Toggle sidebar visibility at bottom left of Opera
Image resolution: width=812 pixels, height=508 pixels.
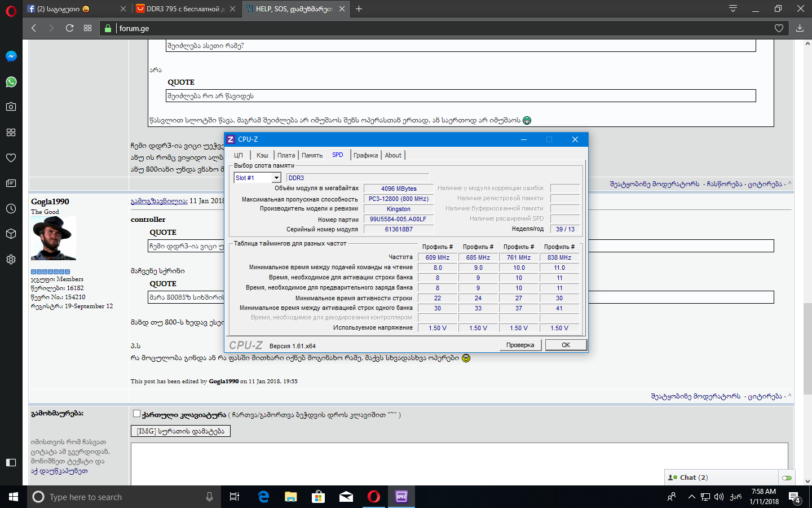(x=10, y=462)
